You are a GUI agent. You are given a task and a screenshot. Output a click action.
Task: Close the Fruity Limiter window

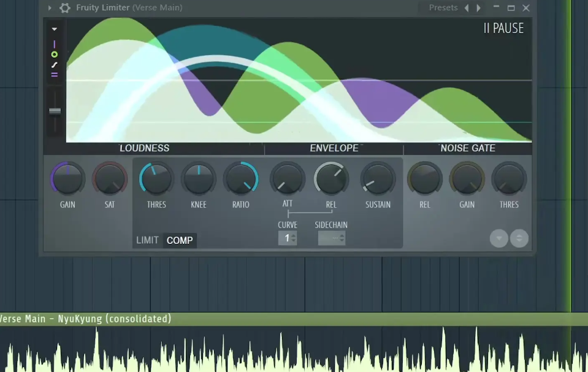[x=526, y=8]
